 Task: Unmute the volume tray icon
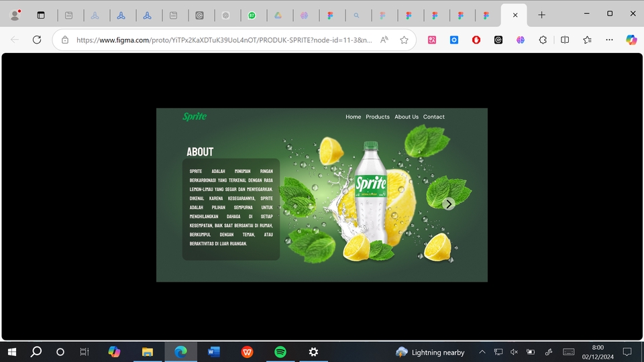(x=514, y=352)
